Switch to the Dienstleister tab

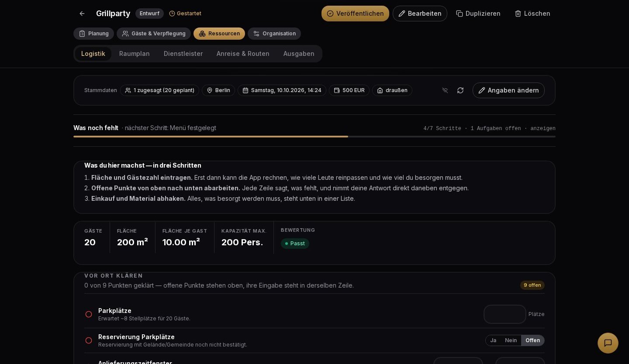pos(183,54)
